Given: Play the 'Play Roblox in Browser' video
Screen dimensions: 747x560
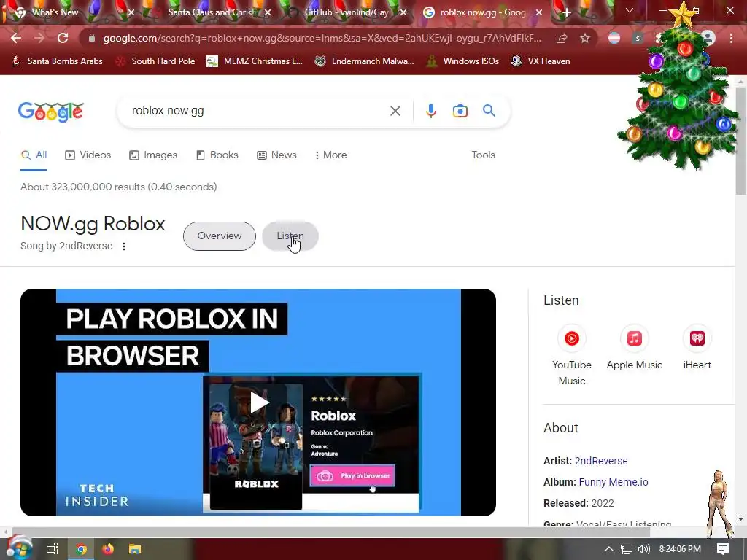Looking at the screenshot, I should click(259, 402).
